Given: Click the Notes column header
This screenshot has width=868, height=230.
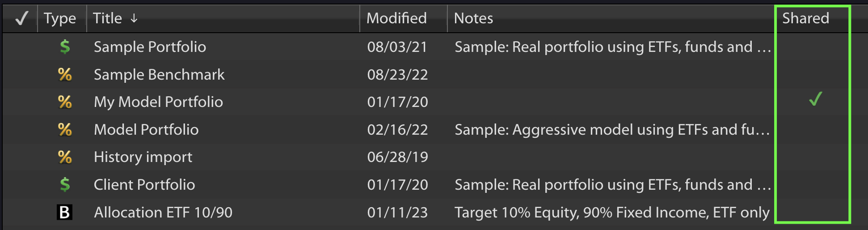Looking at the screenshot, I should [x=473, y=18].
